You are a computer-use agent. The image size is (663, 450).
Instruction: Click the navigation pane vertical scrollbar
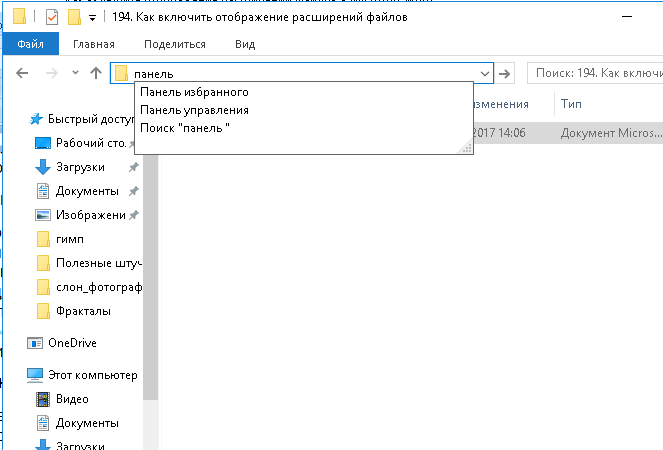151,277
